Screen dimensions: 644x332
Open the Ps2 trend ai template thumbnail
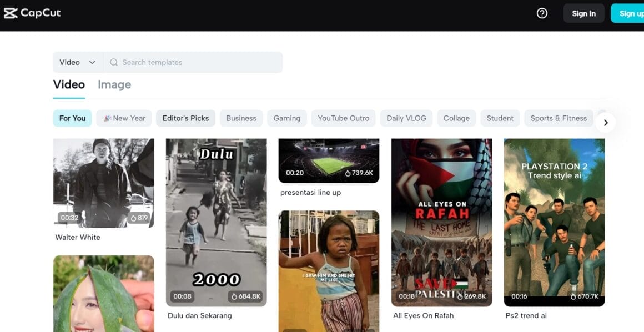554,222
